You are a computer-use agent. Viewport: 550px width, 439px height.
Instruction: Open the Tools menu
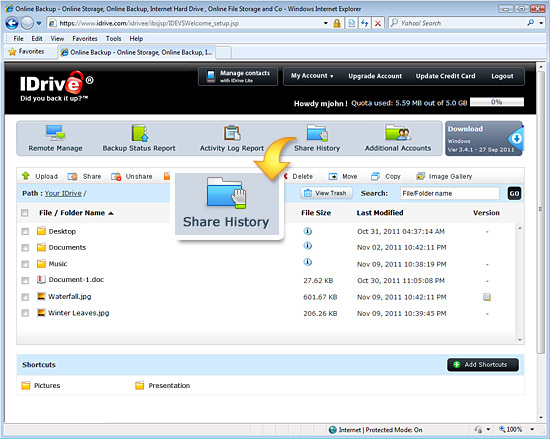tap(113, 39)
